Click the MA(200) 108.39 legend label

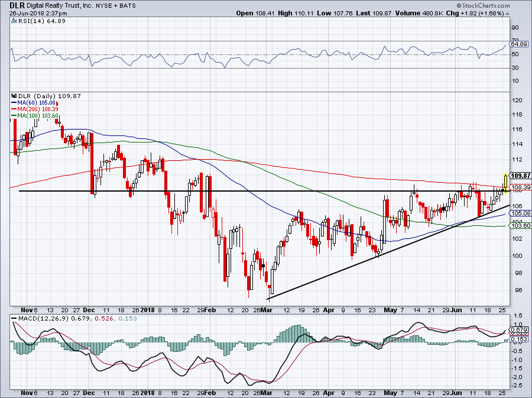click(x=38, y=109)
